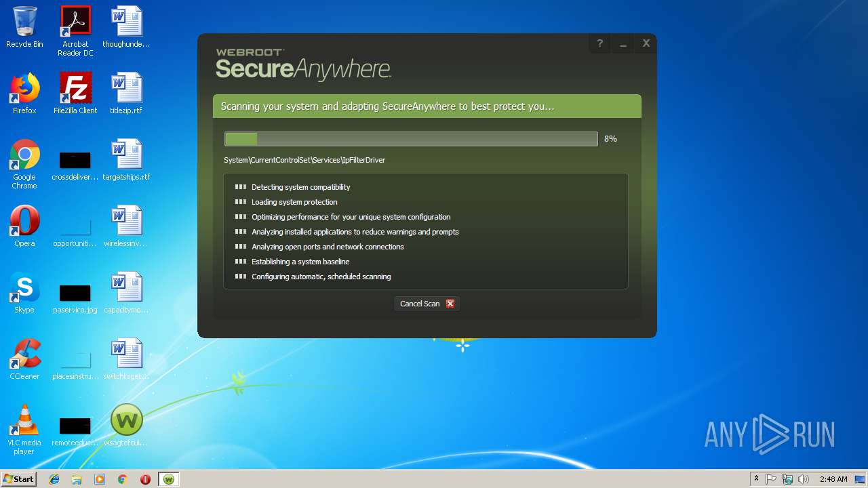This screenshot has width=868, height=488.
Task: Open Opera from the taskbar
Action: point(145,479)
